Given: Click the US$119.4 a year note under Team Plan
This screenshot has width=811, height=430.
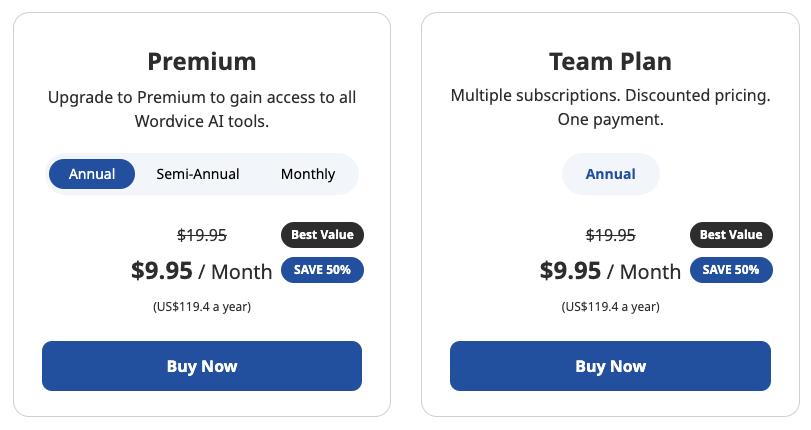Looking at the screenshot, I should click(610, 306).
